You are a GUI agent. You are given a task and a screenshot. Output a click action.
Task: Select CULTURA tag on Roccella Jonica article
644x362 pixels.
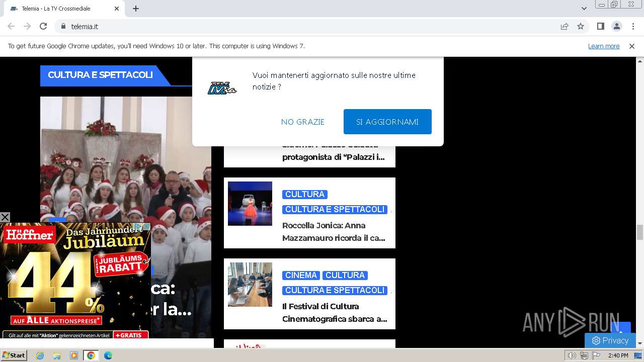(x=305, y=194)
